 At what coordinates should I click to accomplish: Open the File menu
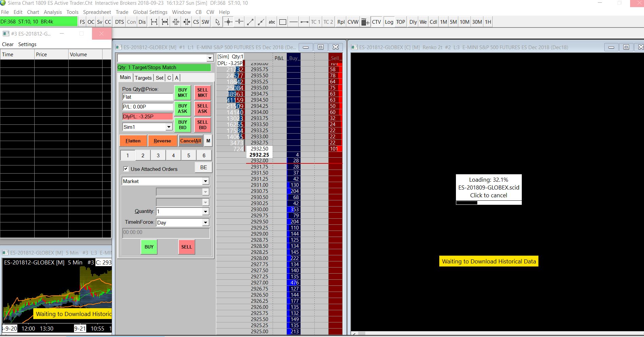click(x=5, y=12)
